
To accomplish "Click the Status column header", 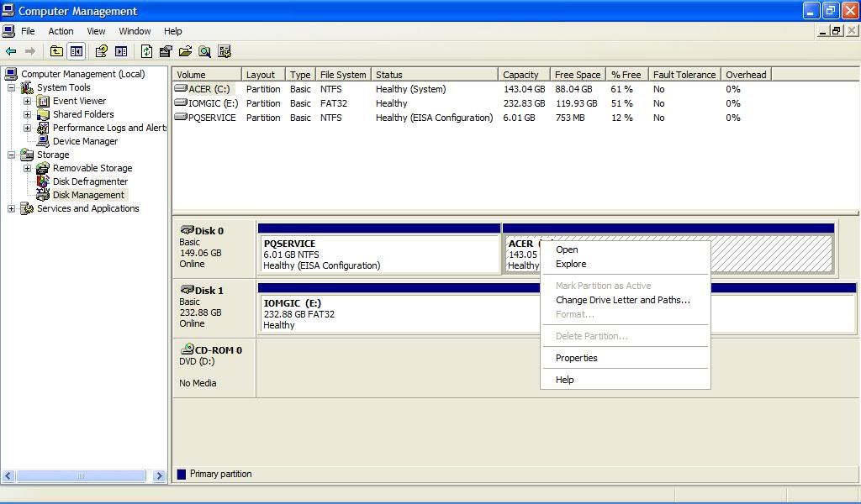I will [435, 75].
